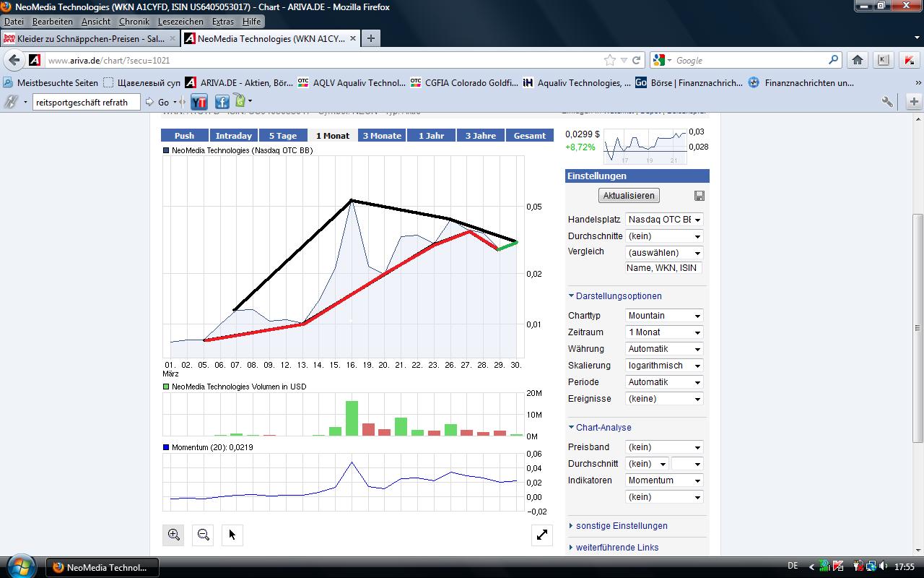Open the Preisband dropdown
Viewport: 924px width, 578px height.
pyautogui.click(x=664, y=447)
